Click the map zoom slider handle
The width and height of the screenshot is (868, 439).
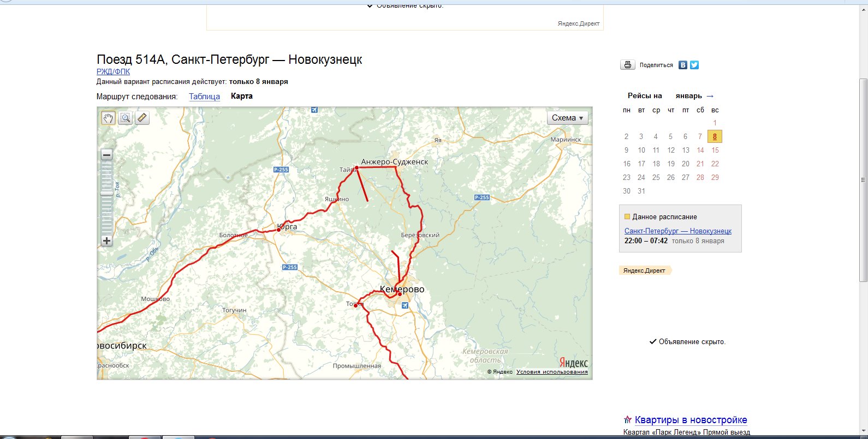(106, 192)
